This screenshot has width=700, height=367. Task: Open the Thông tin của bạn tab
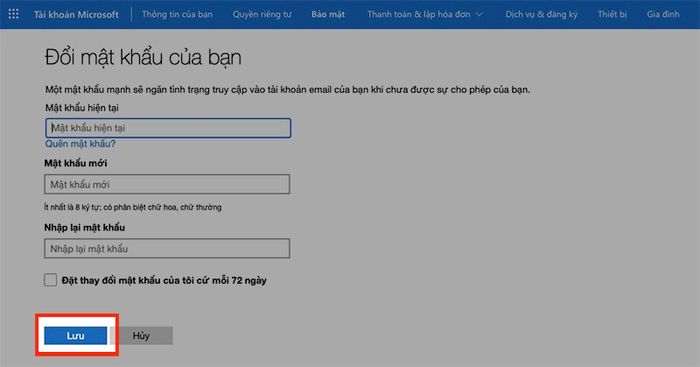(177, 14)
